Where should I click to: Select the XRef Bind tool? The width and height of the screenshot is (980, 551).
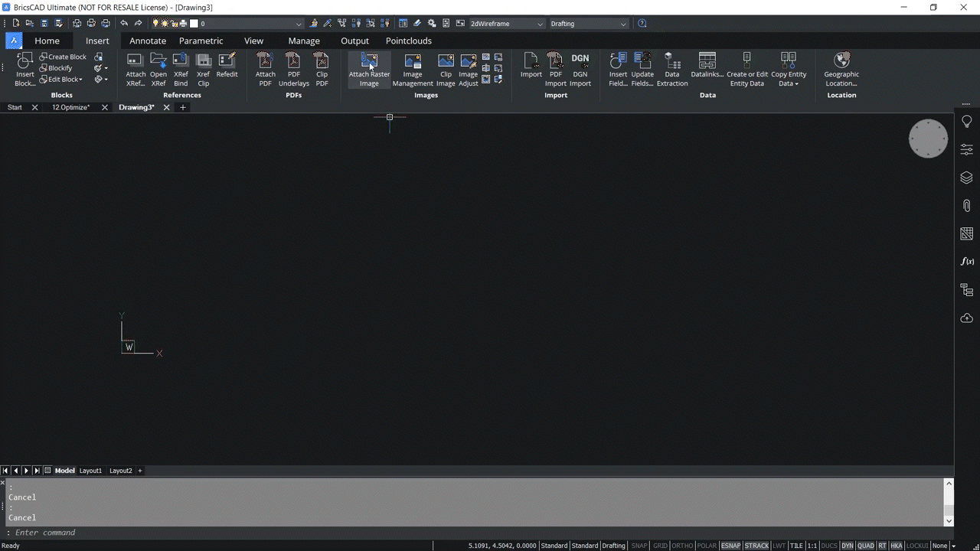(x=181, y=69)
